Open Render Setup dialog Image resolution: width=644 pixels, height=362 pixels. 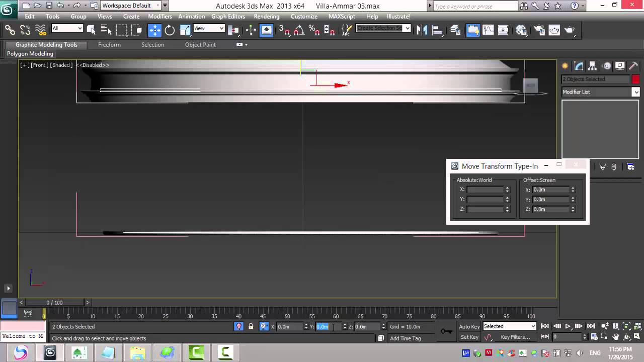(x=539, y=30)
